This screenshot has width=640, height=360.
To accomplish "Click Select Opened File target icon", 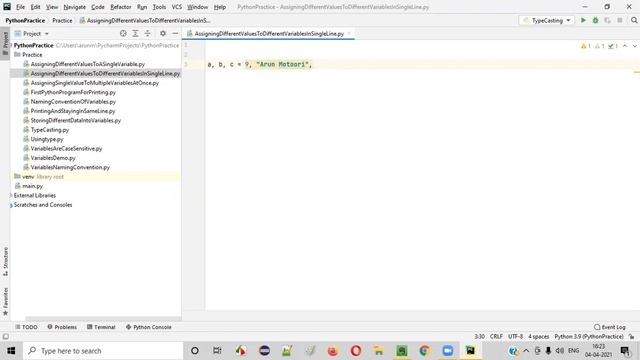I will pyautogui.click(x=123, y=33).
